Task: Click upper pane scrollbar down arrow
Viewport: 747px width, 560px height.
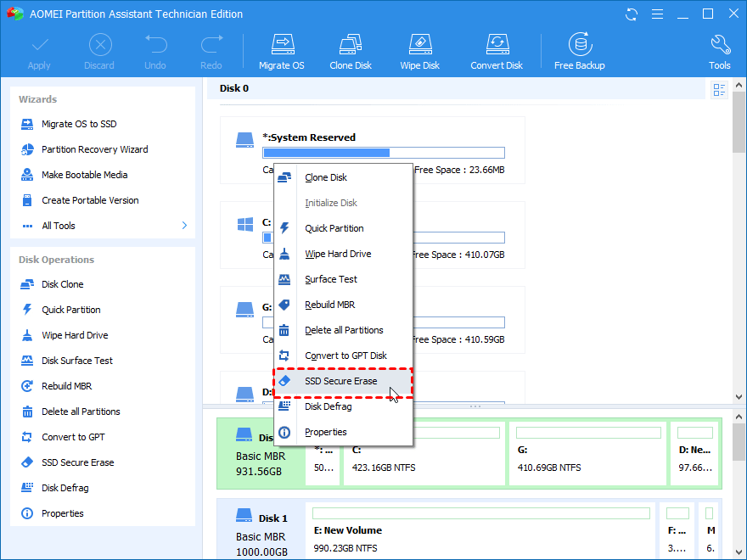Action: [x=739, y=397]
